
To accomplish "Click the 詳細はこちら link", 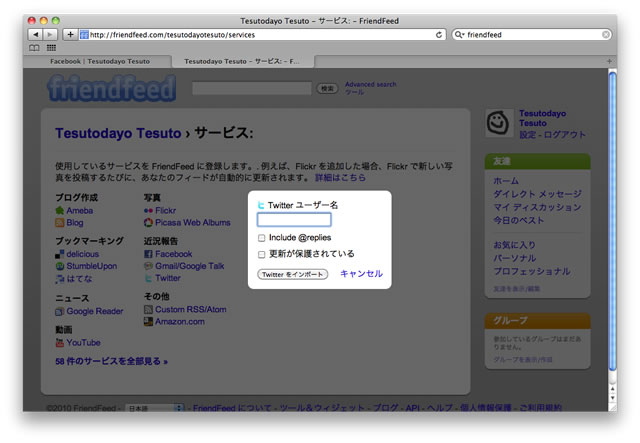I will click(340, 178).
